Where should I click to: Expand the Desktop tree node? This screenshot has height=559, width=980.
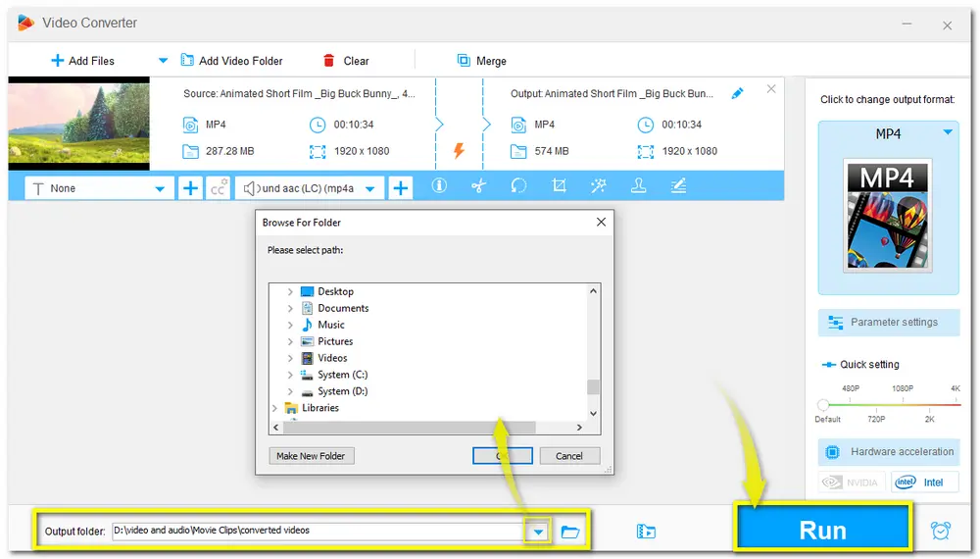(290, 291)
